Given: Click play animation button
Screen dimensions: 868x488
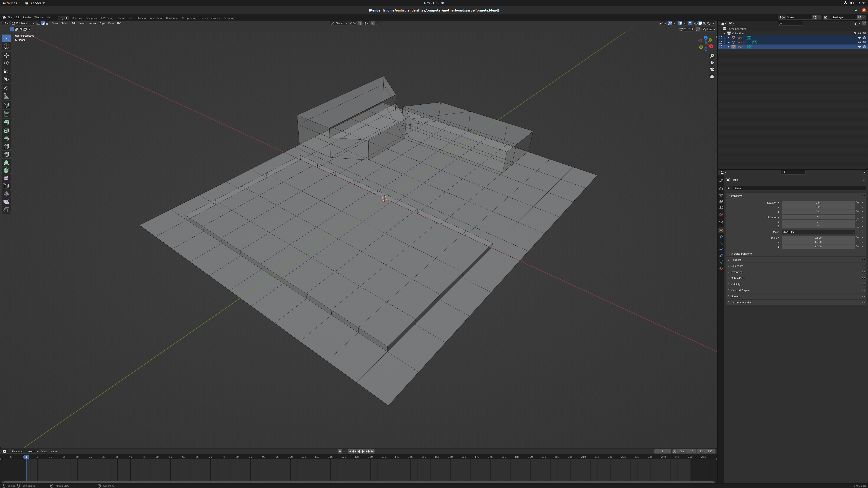Looking at the screenshot, I should (x=363, y=451).
